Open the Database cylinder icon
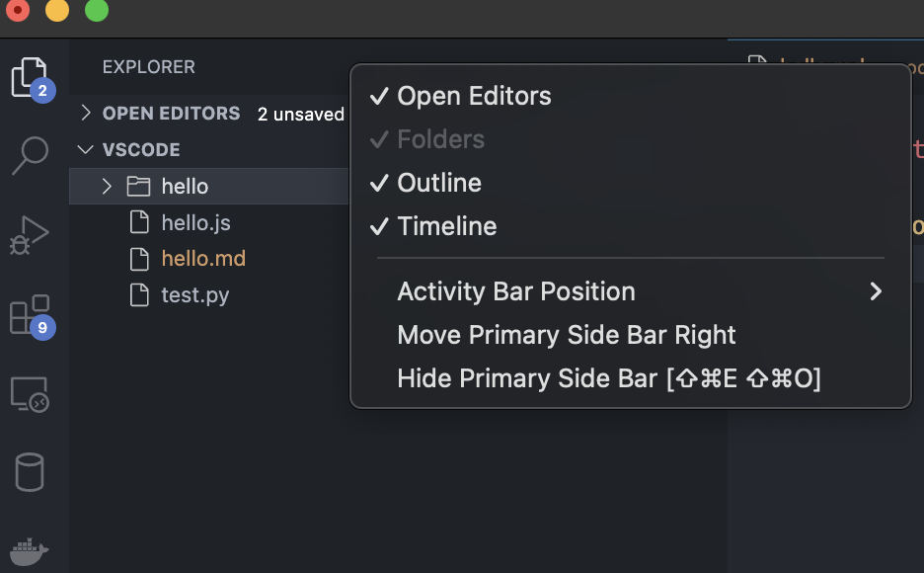 (30, 472)
